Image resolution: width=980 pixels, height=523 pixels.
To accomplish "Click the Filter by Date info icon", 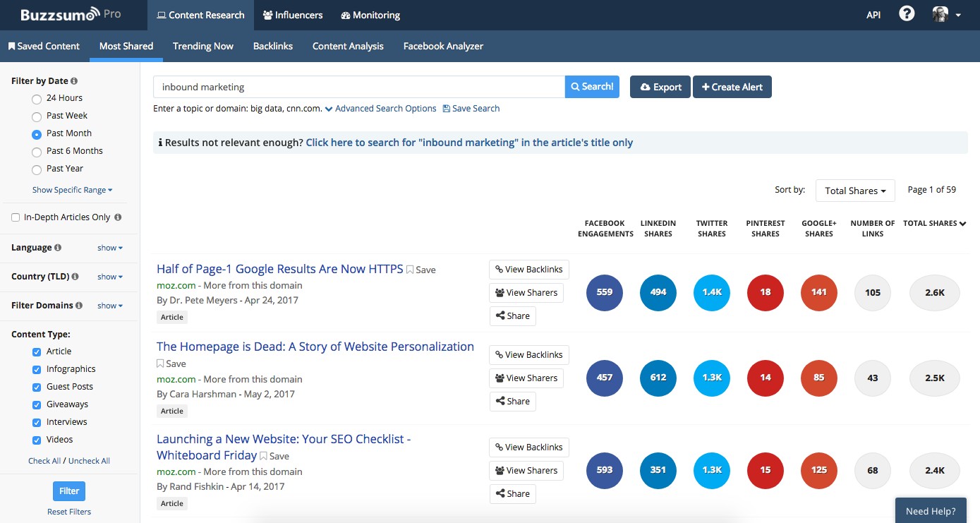I will click(74, 81).
